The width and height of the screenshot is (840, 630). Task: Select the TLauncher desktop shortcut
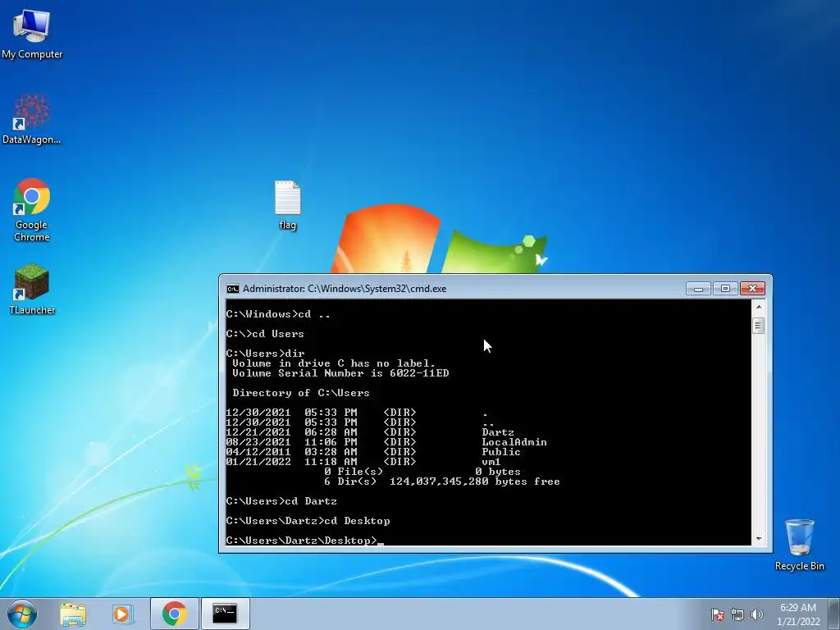tap(32, 290)
